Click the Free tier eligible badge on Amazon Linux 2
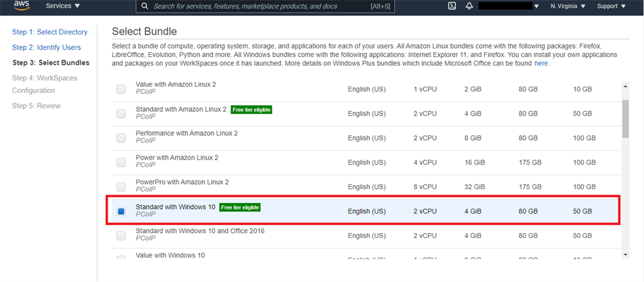This screenshot has height=282, width=644. [251, 109]
